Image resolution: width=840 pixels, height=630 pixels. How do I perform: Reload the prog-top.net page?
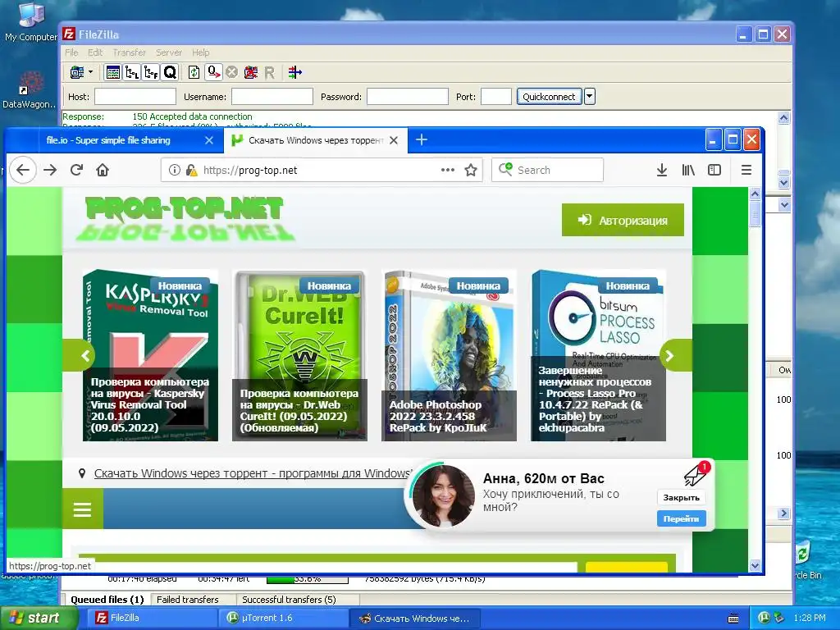point(76,171)
